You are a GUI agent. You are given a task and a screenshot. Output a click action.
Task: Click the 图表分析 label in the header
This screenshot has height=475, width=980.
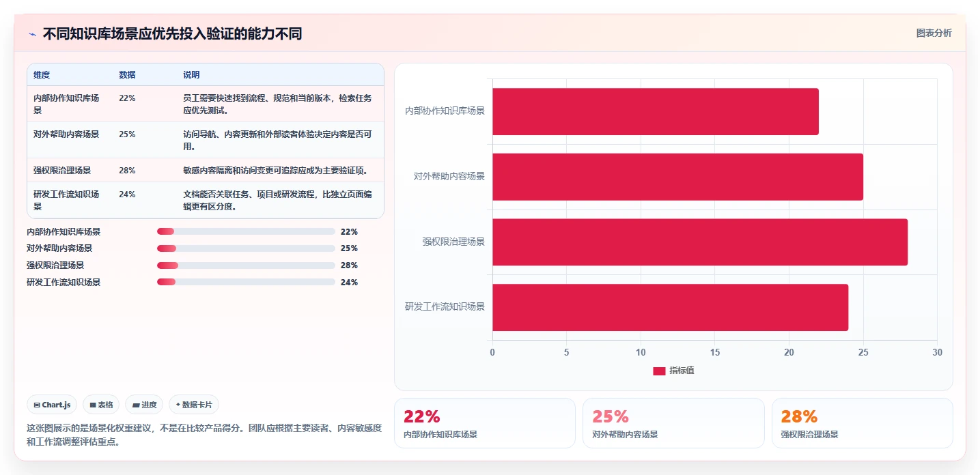pyautogui.click(x=934, y=33)
